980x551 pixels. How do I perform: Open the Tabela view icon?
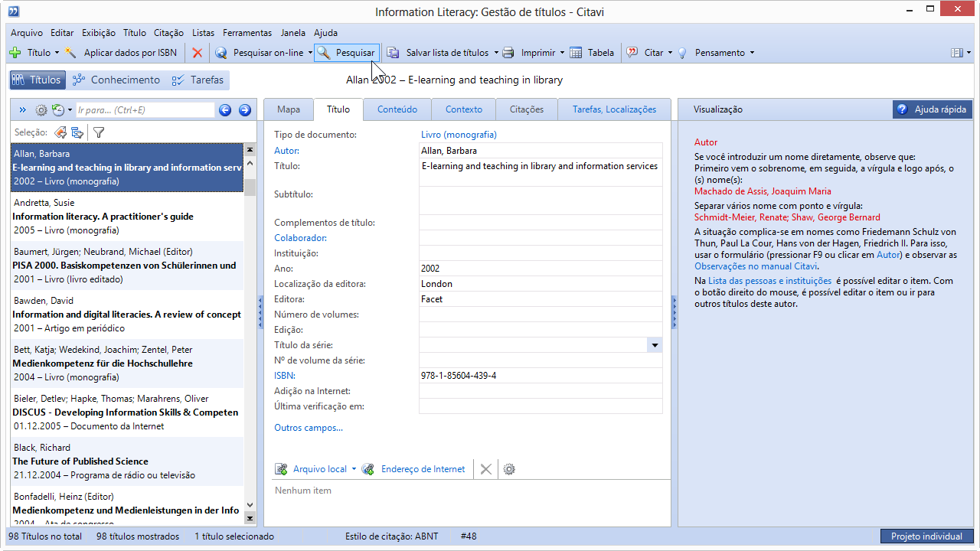click(576, 53)
